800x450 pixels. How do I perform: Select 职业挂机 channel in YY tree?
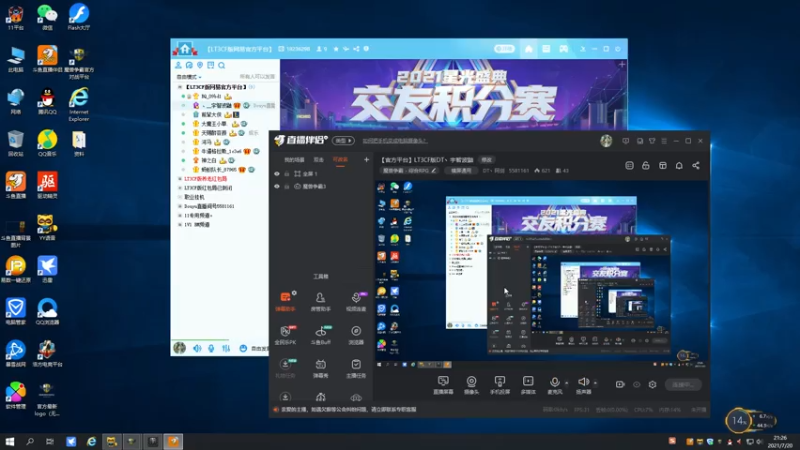[194, 197]
